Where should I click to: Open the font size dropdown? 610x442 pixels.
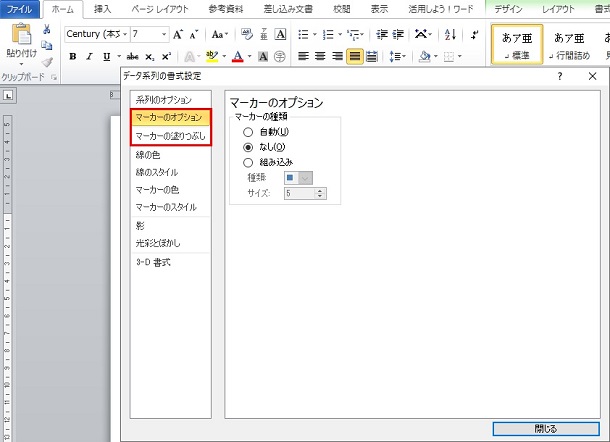pos(164,34)
